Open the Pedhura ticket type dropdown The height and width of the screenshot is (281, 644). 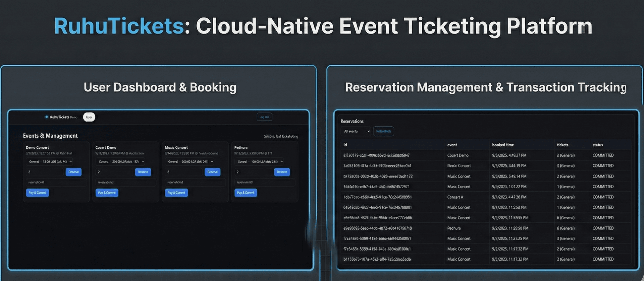pos(259,161)
